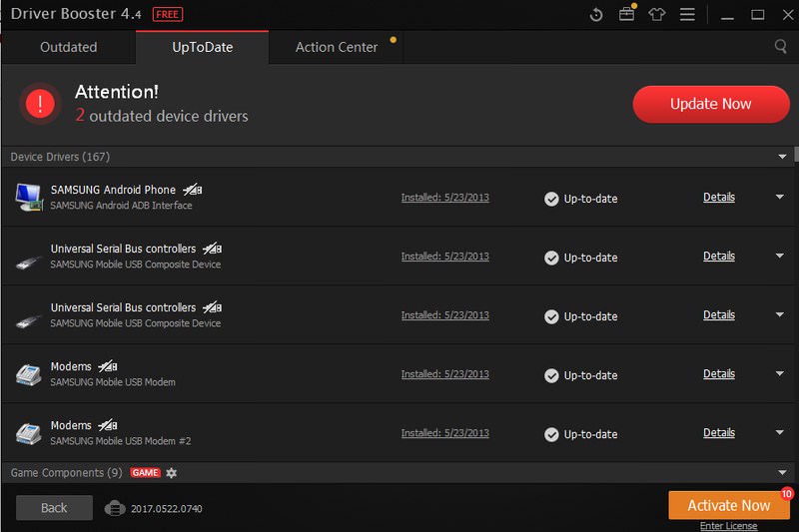Click the Enter License link
The height and width of the screenshot is (532, 799).
pos(728,526)
